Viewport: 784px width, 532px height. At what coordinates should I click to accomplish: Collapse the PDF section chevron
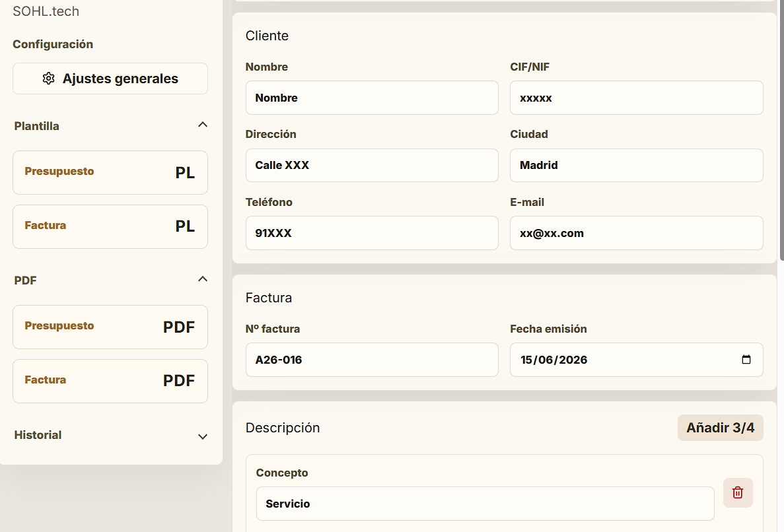(x=203, y=279)
